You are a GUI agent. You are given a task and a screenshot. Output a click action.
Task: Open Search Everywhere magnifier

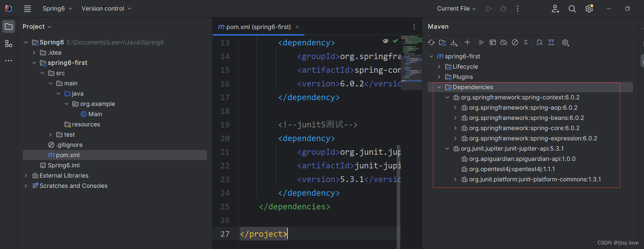(572, 9)
